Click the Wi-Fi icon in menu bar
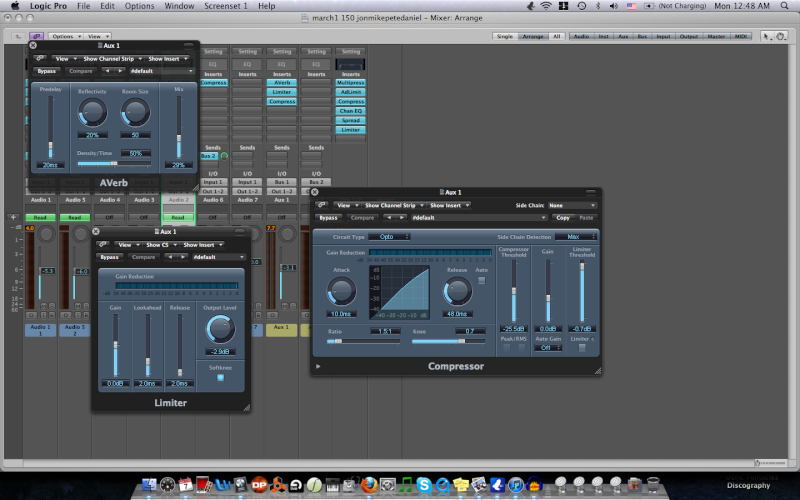Image resolution: width=800 pixels, height=500 pixels. pyautogui.click(x=546, y=6)
